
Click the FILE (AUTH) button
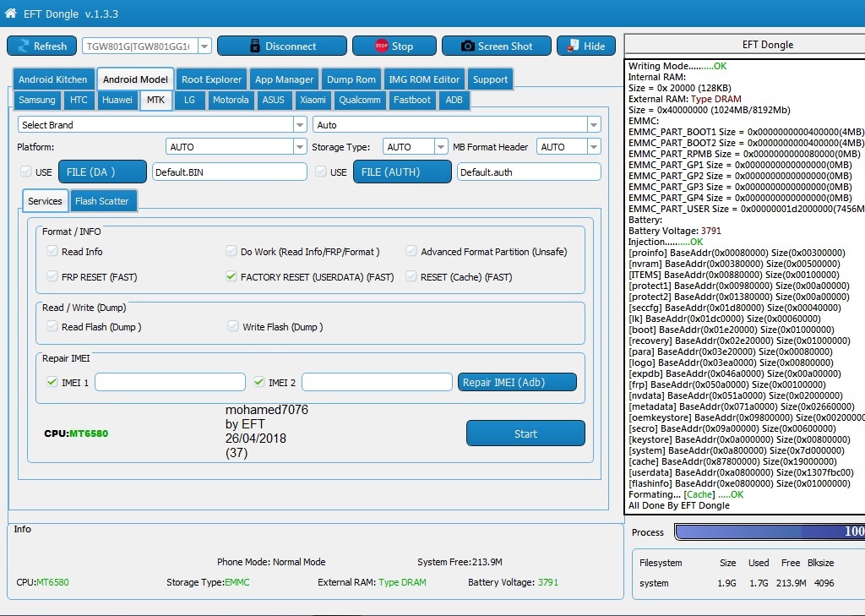402,172
